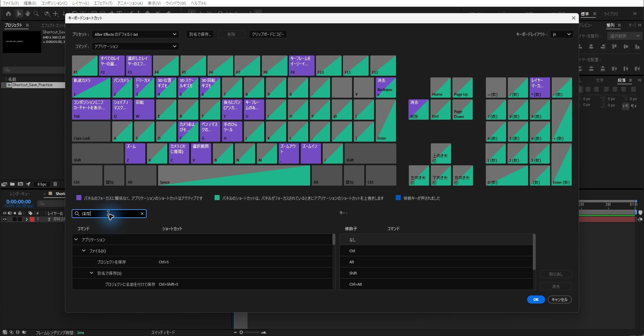This screenshot has width=644, height=336.
Task: Open the コンポジション(C) menu
Action: tap(54, 3)
